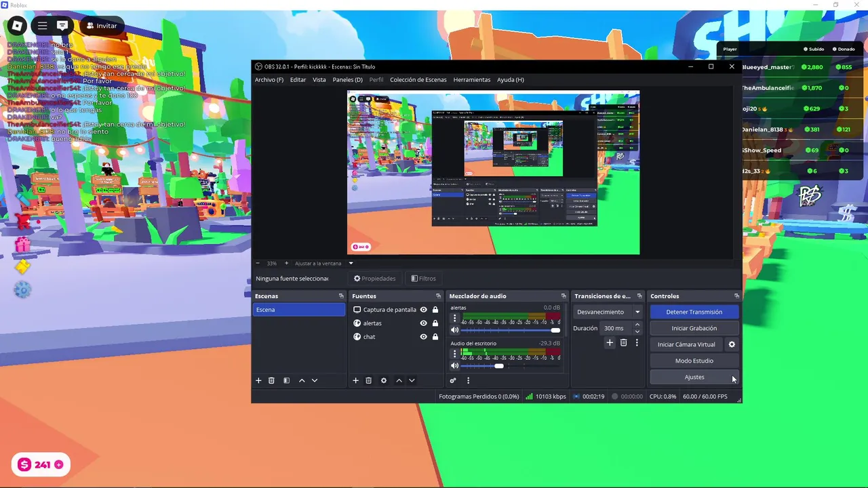Mute Audio del escritorio speaker icon
Image resolution: width=868 pixels, height=488 pixels.
pyautogui.click(x=454, y=366)
